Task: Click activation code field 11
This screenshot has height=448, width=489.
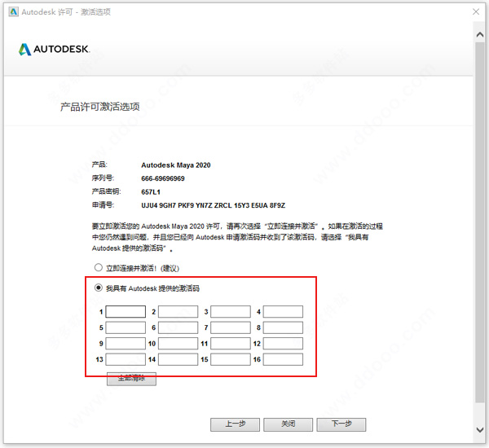Action: (x=231, y=343)
